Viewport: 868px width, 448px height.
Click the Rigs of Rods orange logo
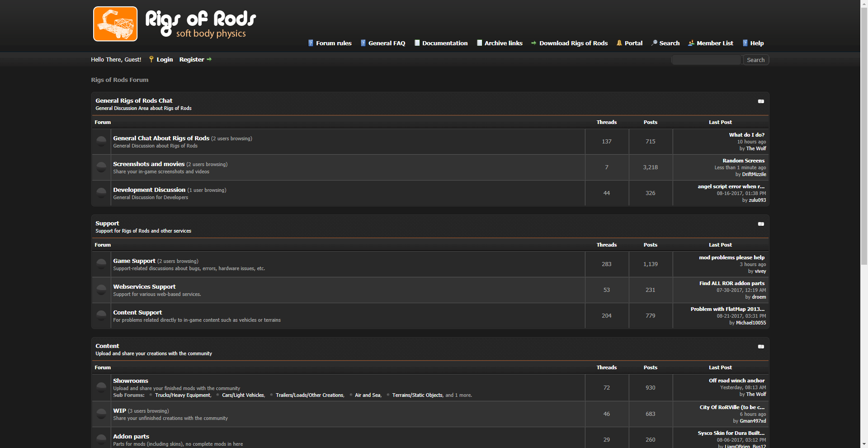[x=115, y=24]
